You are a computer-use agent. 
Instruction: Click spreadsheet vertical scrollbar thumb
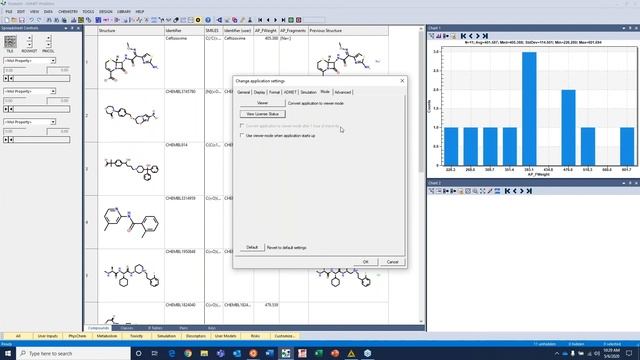(x=421, y=102)
